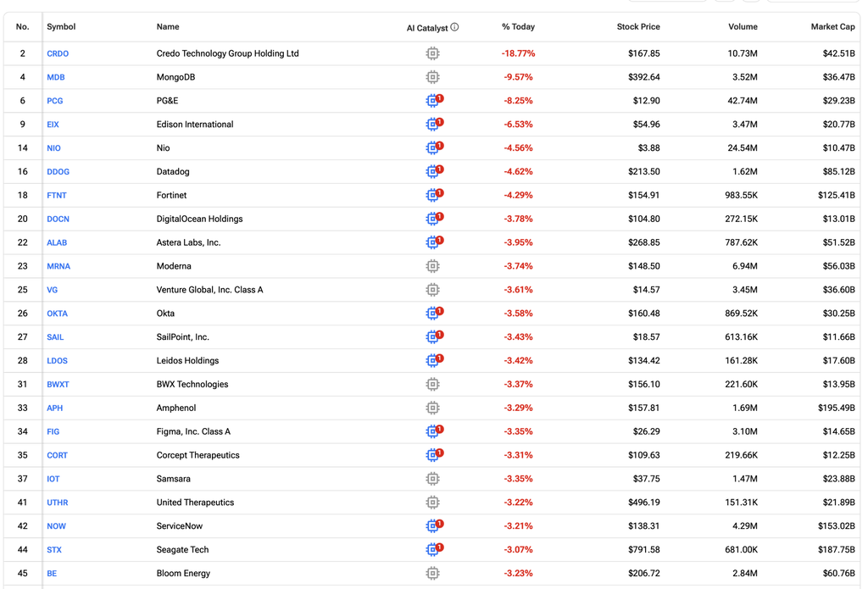Open the CRDO ticker link
This screenshot has height=589, width=868.
58,53
